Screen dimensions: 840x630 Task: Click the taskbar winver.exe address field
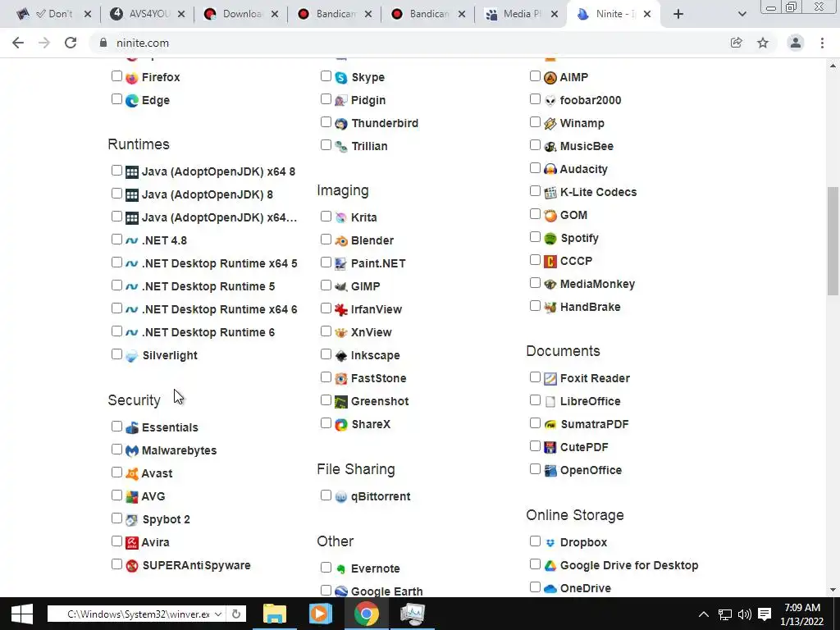click(137, 614)
